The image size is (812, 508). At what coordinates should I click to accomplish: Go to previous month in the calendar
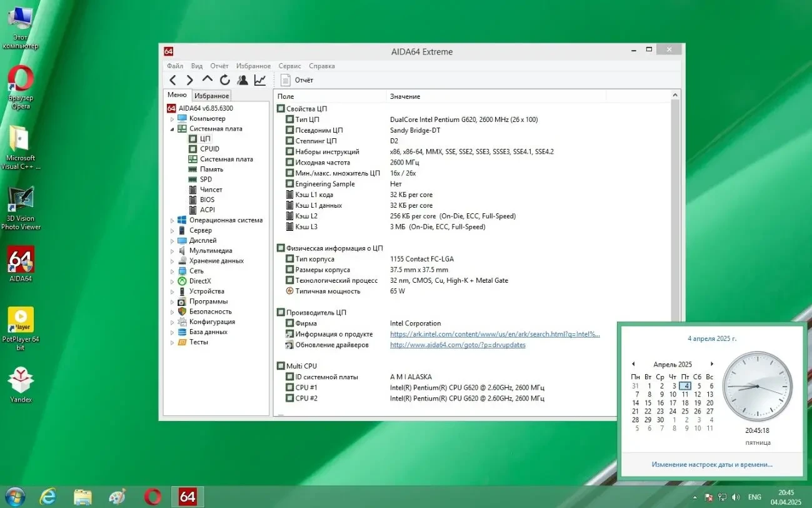(634, 363)
